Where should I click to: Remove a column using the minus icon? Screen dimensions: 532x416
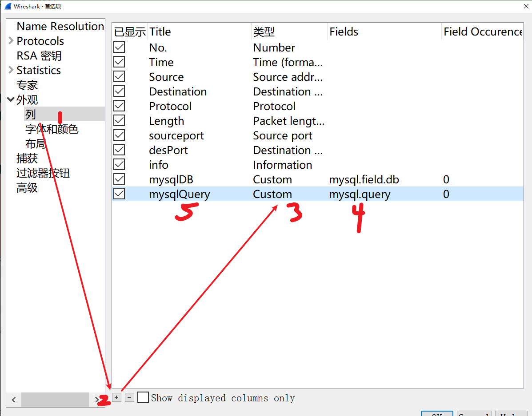[129, 397]
